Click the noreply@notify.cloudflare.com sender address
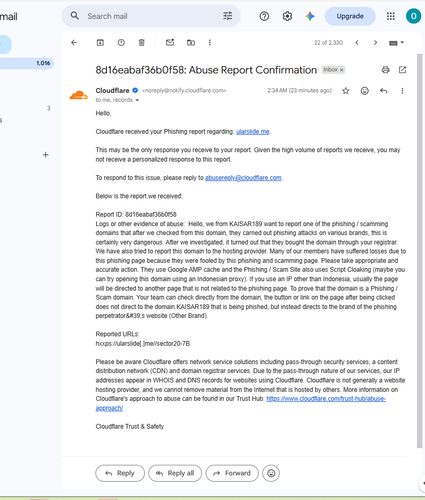Screen dimensions: 425x500 [184, 91]
